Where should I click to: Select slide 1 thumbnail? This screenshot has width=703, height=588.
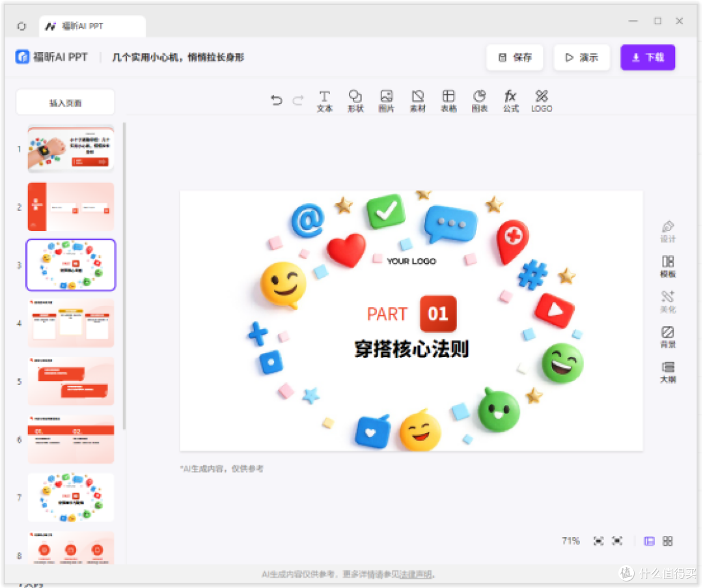71,149
